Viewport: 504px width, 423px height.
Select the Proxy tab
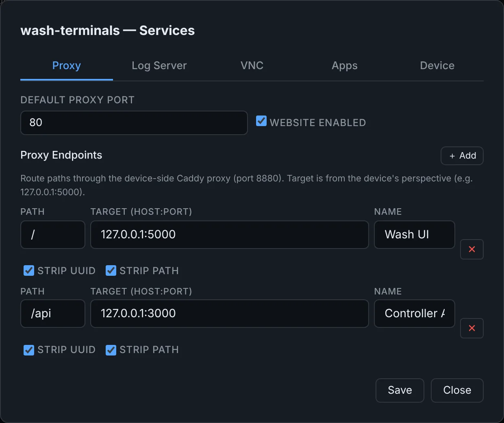67,66
